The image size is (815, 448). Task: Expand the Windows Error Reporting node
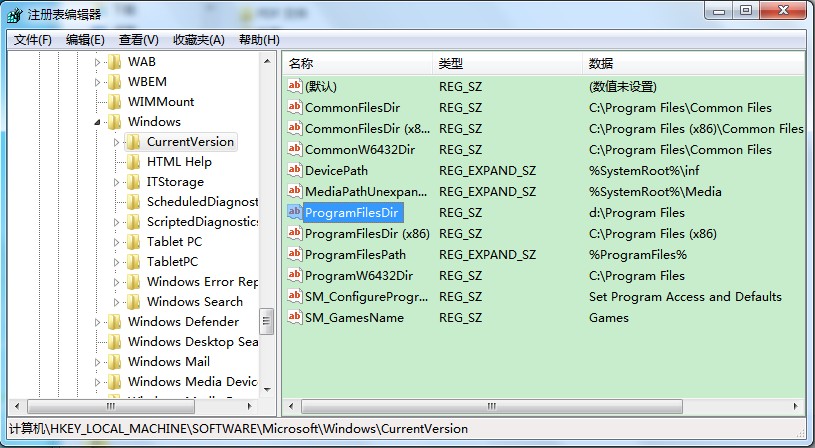point(116,282)
